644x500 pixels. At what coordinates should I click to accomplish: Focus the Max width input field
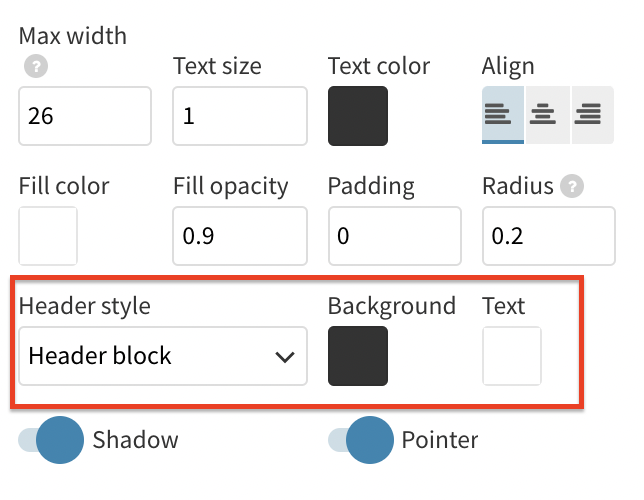(85, 116)
